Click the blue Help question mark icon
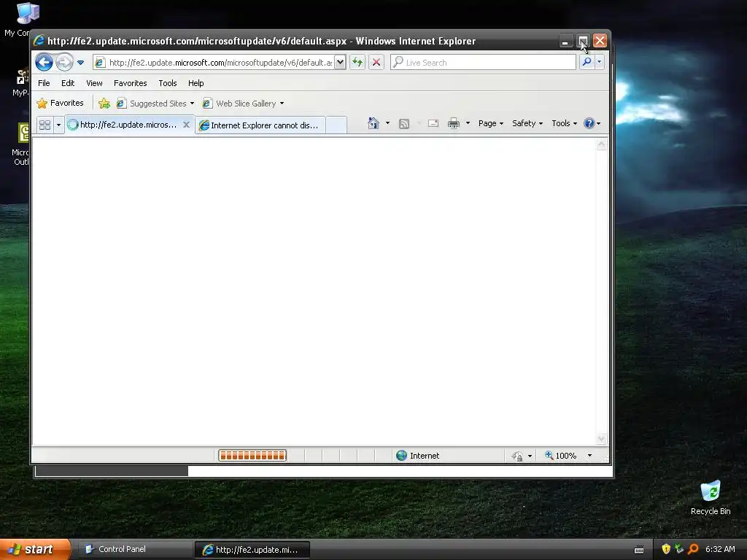 coord(589,123)
